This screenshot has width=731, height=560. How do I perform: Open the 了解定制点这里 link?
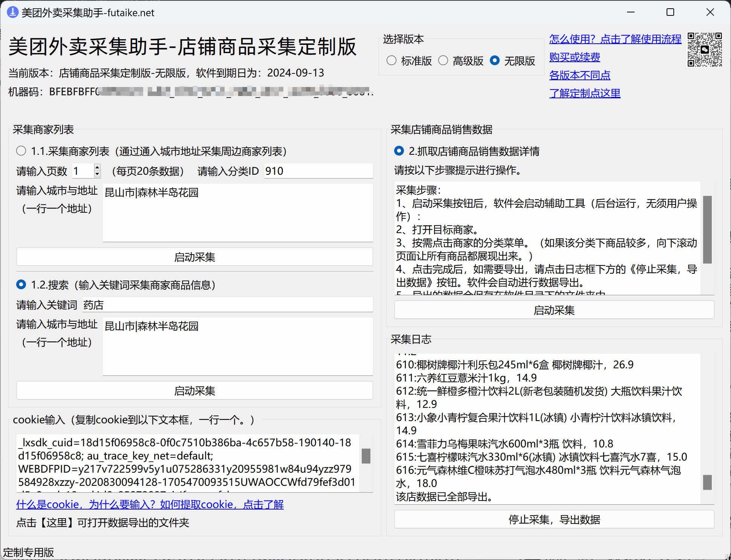pyautogui.click(x=584, y=93)
